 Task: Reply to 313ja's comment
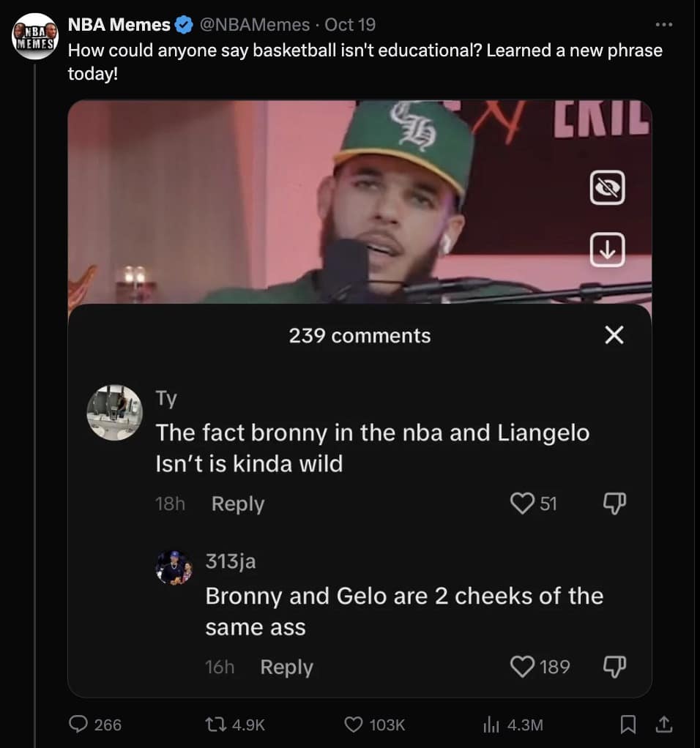(286, 667)
